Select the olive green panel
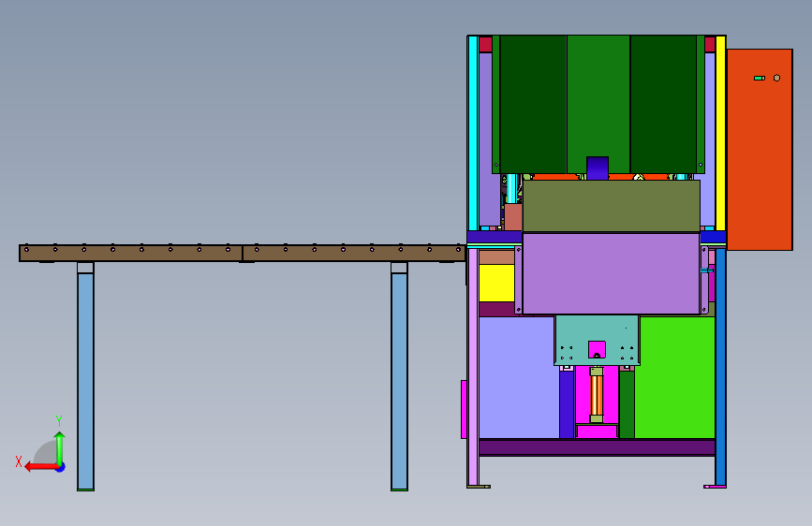Image resolution: width=812 pixels, height=526 pixels. tap(612, 206)
